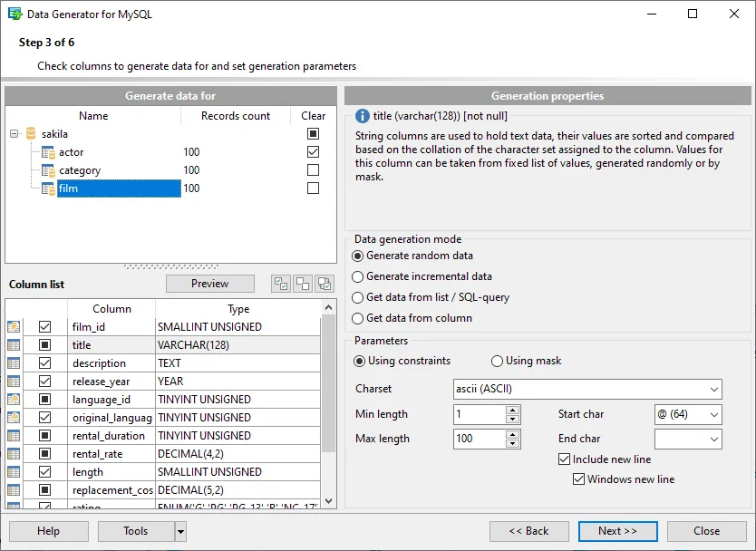Viewport: 756px width, 551px height.
Task: Click the Preview button
Action: 210,284
